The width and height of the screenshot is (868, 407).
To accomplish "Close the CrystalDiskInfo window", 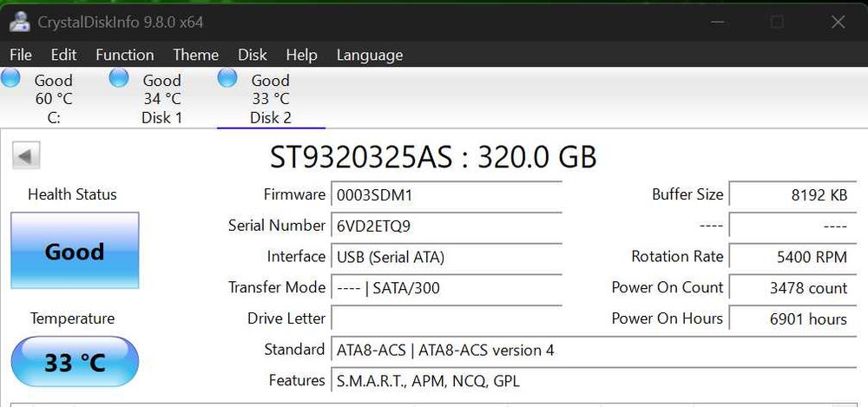I will pyautogui.click(x=838, y=23).
